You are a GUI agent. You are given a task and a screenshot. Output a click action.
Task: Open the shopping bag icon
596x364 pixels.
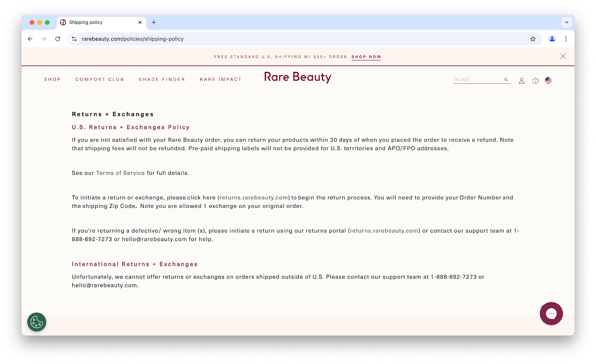point(535,80)
